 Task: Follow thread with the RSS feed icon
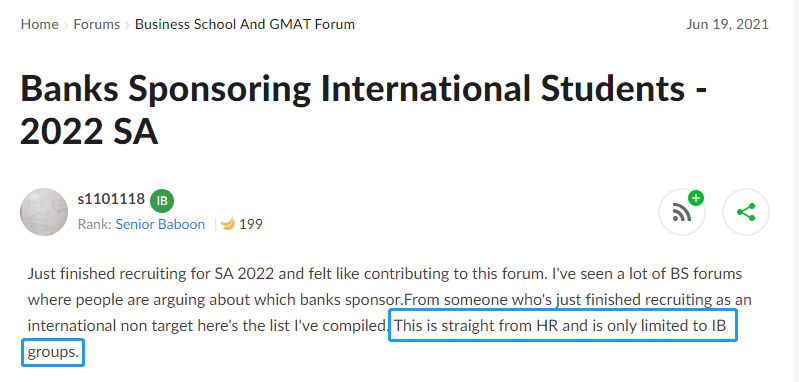tap(682, 212)
